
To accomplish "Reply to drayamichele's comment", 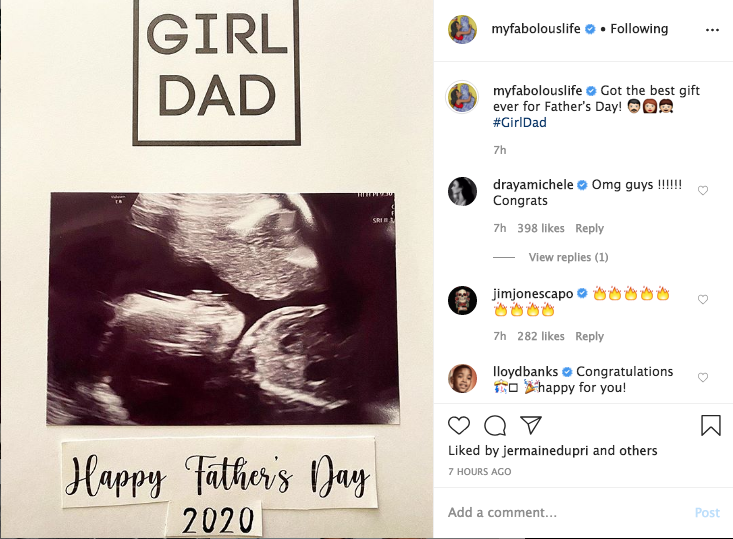I will [x=589, y=228].
